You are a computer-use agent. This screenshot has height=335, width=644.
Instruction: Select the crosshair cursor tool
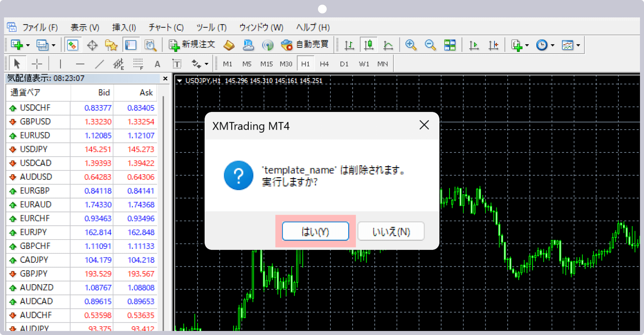[37, 64]
